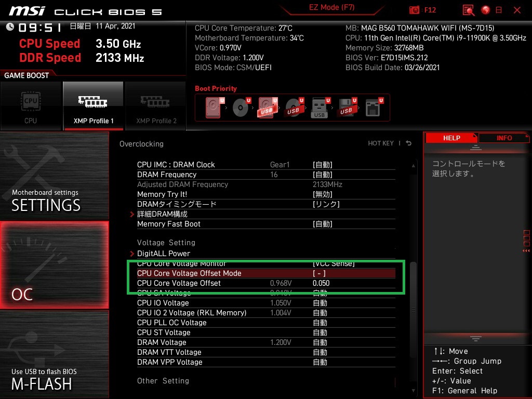Click help panel top collapse handle
532x399 pixels.
click(x=476, y=147)
